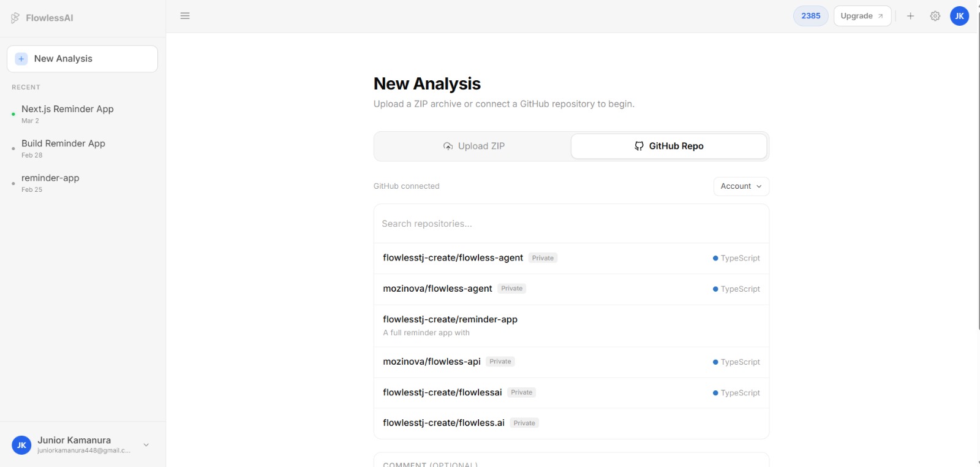
Task: Click the cloud upload icon
Action: [x=448, y=146]
